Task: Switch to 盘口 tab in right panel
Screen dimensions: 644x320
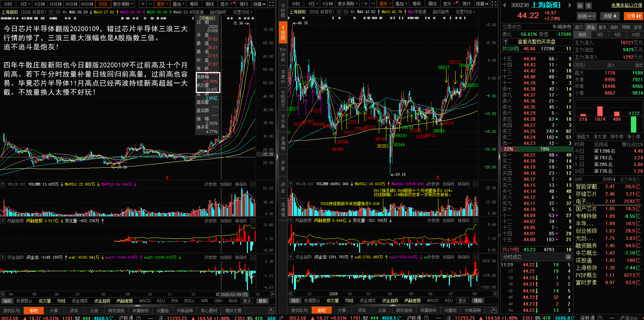Action: pyautogui.click(x=579, y=27)
